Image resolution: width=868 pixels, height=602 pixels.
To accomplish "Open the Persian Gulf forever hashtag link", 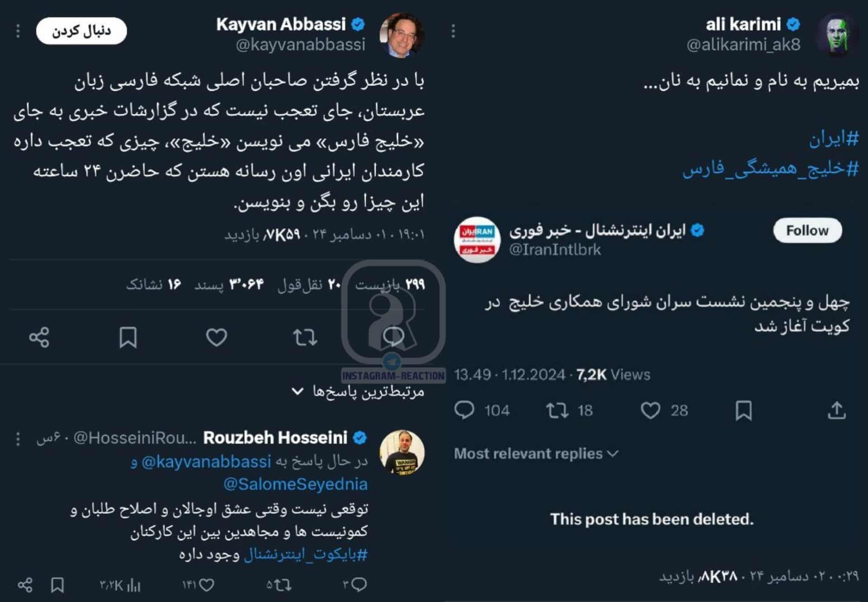I will pos(770,169).
